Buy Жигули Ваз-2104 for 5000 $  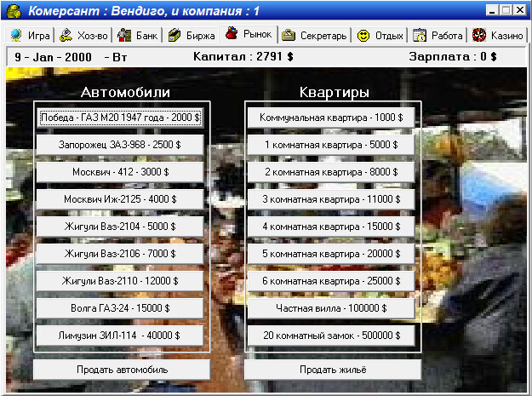tap(120, 227)
